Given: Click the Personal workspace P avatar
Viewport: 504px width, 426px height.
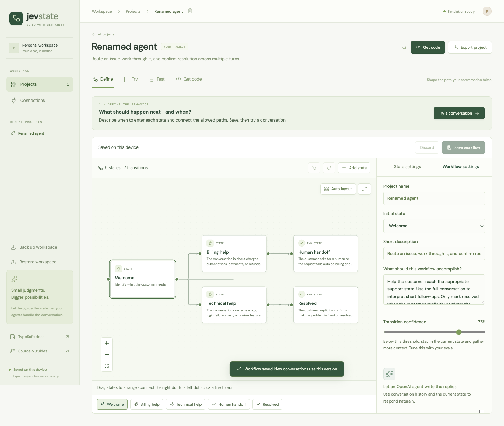Looking at the screenshot, I should (14, 48).
